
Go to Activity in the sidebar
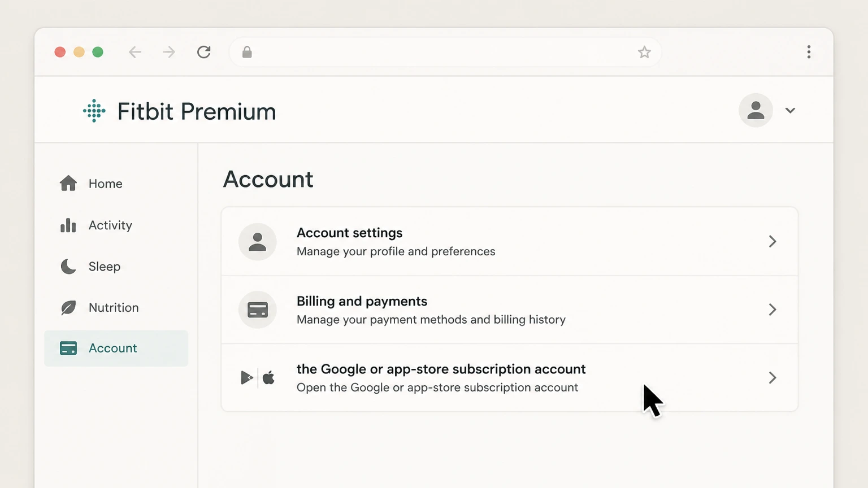[x=116, y=225]
